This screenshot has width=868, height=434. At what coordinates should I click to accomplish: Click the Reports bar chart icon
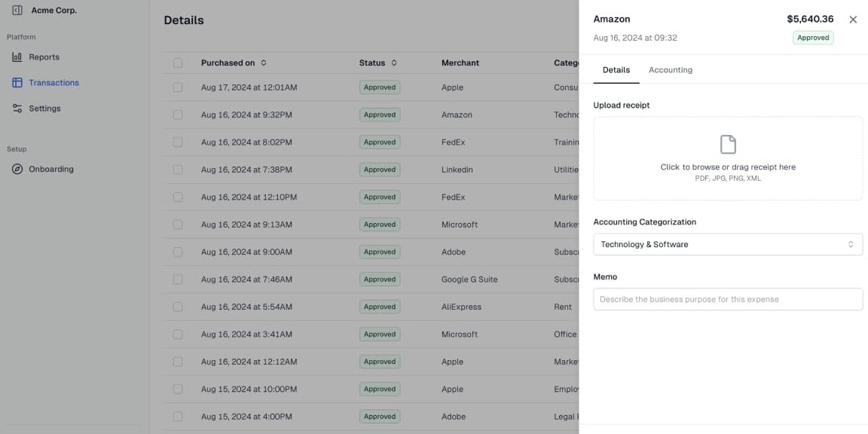(x=17, y=57)
